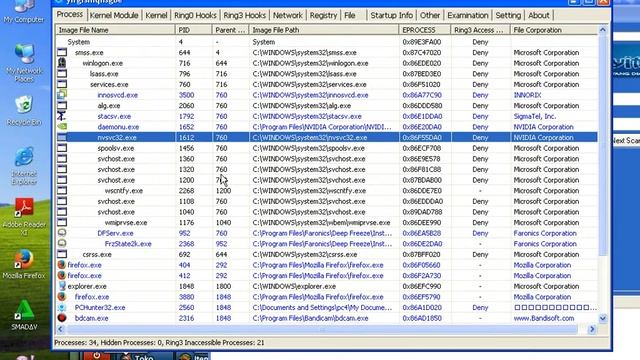
Task: Open the Ring3 Hooks tab
Action: [x=244, y=16]
